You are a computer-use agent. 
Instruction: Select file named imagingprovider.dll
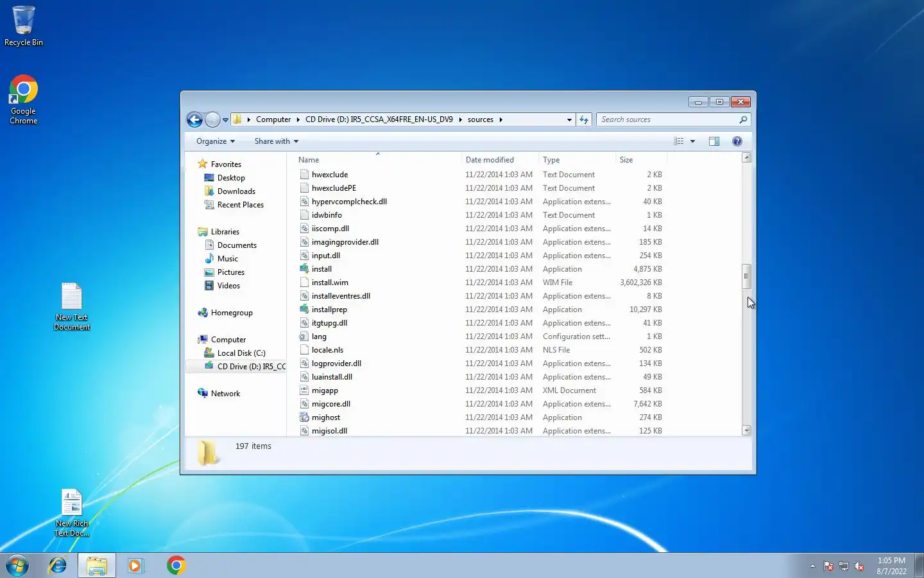click(x=345, y=242)
